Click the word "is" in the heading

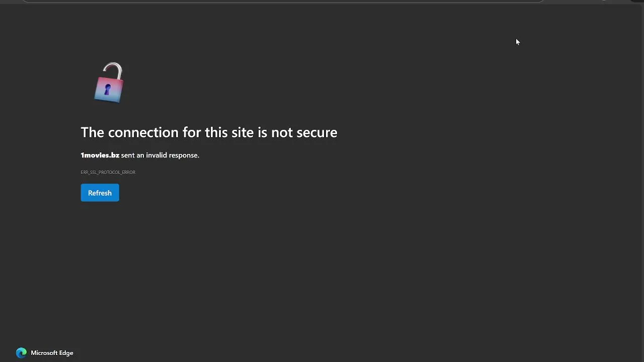click(263, 132)
